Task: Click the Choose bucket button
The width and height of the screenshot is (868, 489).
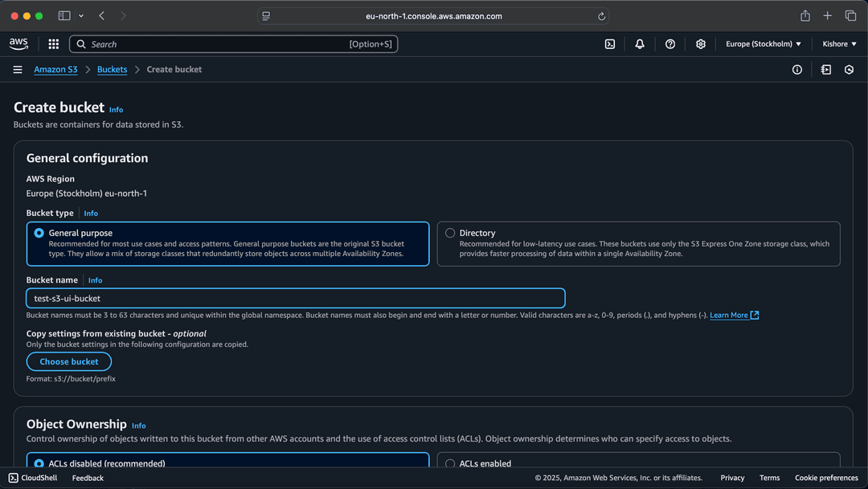Action: pyautogui.click(x=69, y=361)
